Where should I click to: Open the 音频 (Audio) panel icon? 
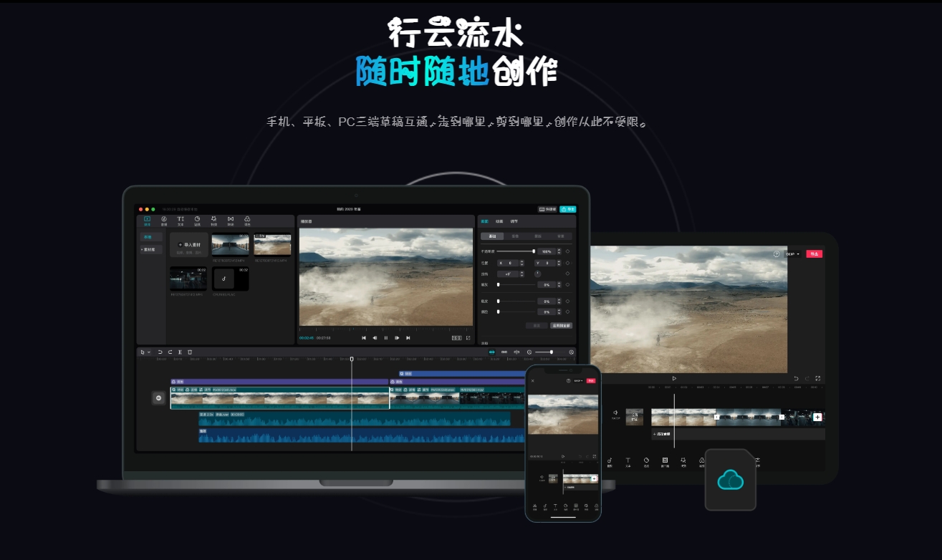click(164, 219)
